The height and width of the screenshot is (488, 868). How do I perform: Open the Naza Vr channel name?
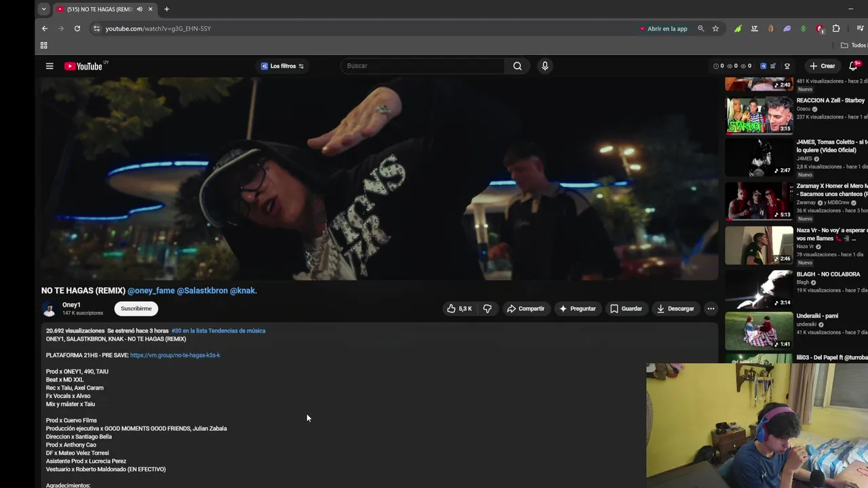click(805, 247)
